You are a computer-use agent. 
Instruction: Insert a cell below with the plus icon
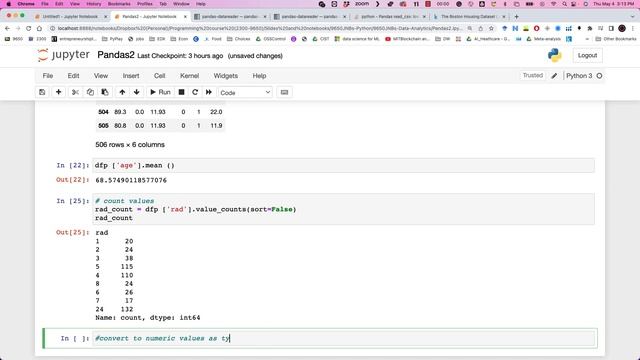[x=58, y=92]
